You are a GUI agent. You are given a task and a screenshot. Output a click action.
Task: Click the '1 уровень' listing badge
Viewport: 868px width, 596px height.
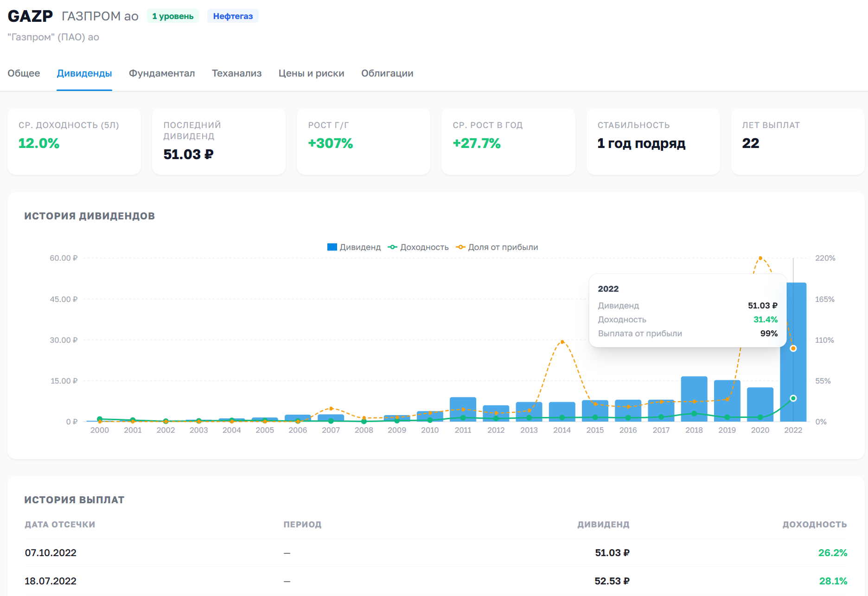pos(173,16)
